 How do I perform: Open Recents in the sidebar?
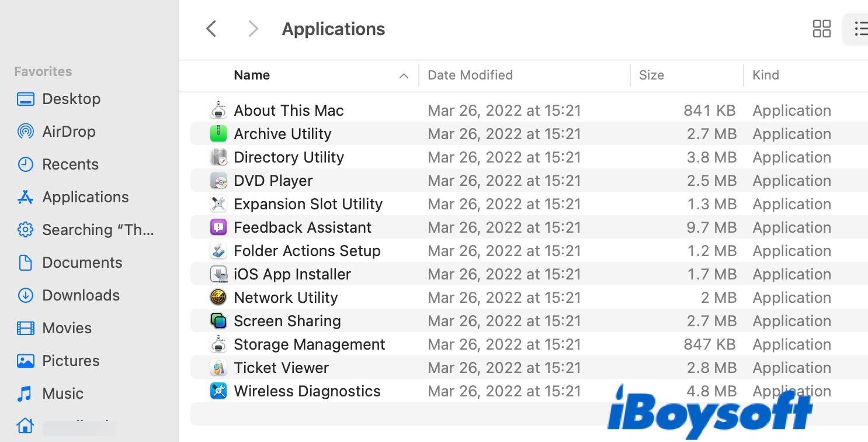[x=70, y=164]
